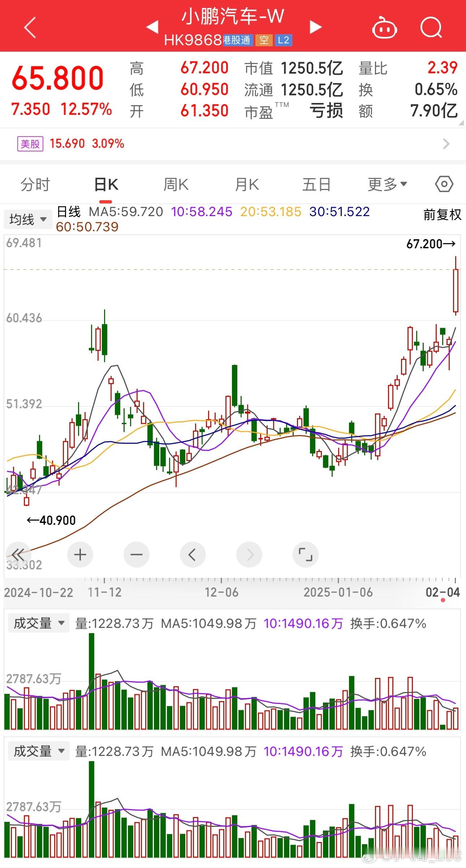Go to previous stock with left triangle
The width and height of the screenshot is (466, 868).
tap(152, 27)
